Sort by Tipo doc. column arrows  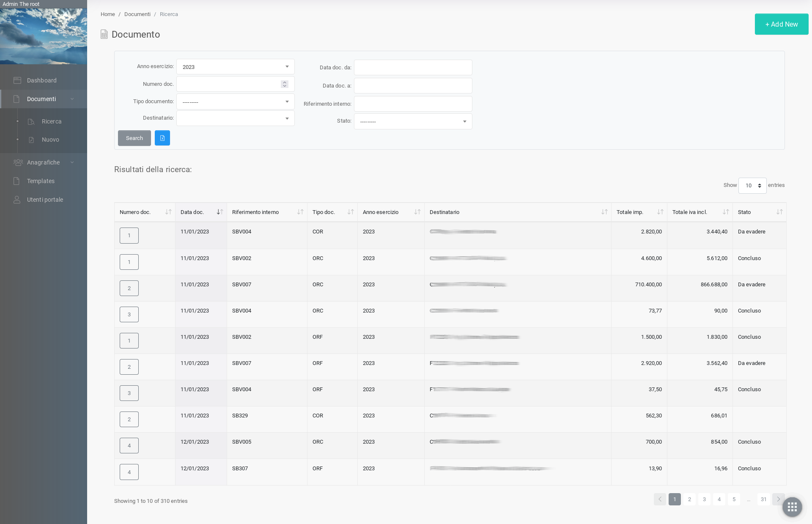tap(351, 212)
